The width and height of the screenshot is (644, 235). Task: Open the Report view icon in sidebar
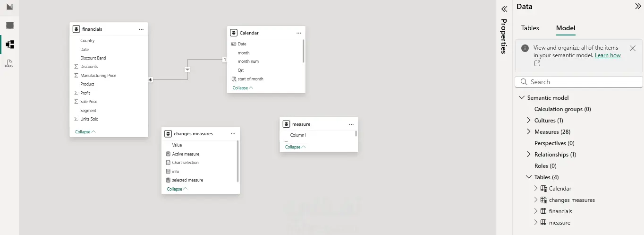coord(10,7)
